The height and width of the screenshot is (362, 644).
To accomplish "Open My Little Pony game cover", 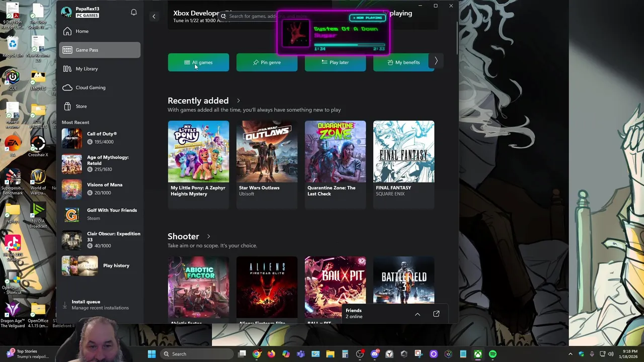I will pyautogui.click(x=198, y=151).
